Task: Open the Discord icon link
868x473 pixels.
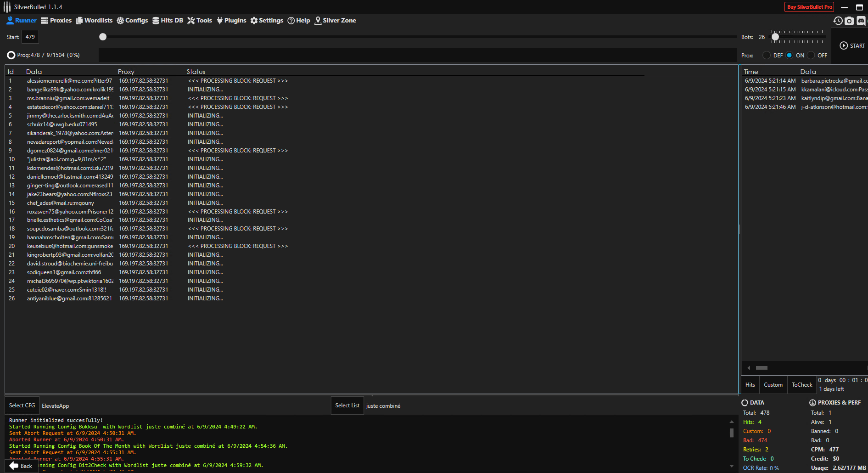Action: point(861,21)
